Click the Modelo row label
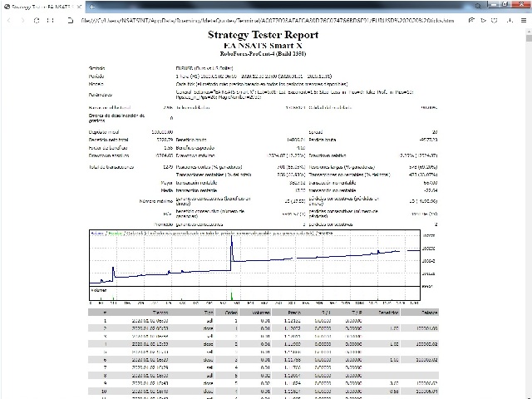The height and width of the screenshot is (399, 532). click(x=96, y=84)
